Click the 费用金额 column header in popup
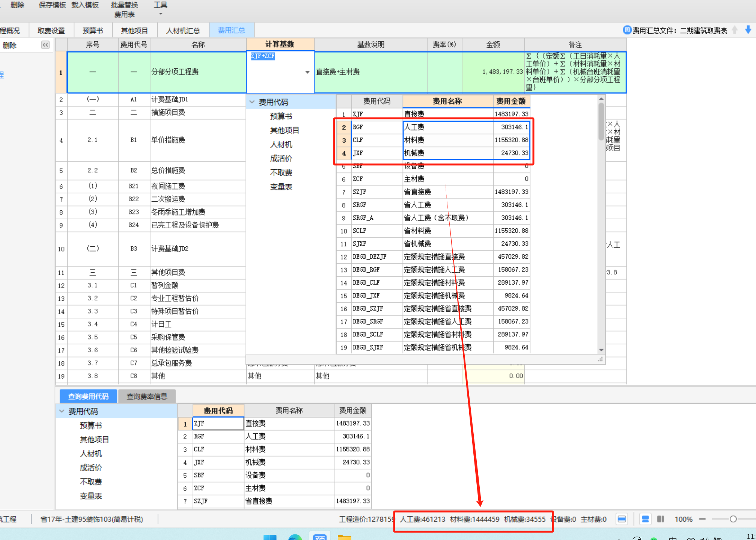The width and height of the screenshot is (756, 540). click(x=511, y=101)
